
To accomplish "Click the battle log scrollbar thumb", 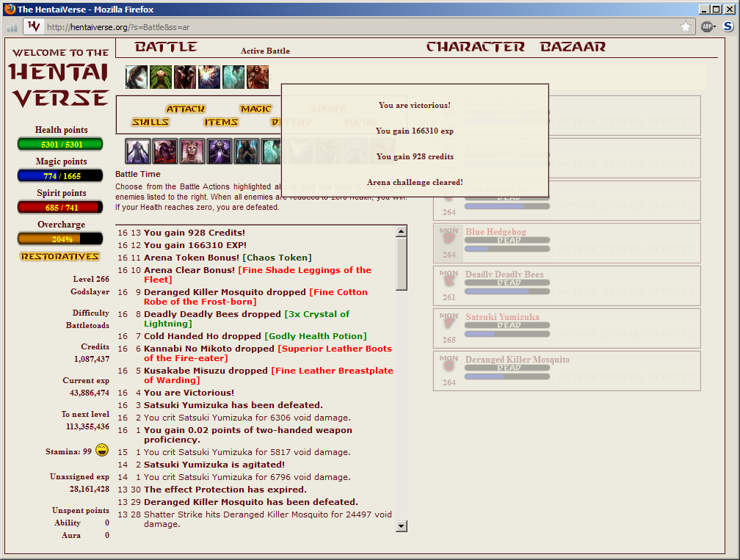I will (402, 263).
